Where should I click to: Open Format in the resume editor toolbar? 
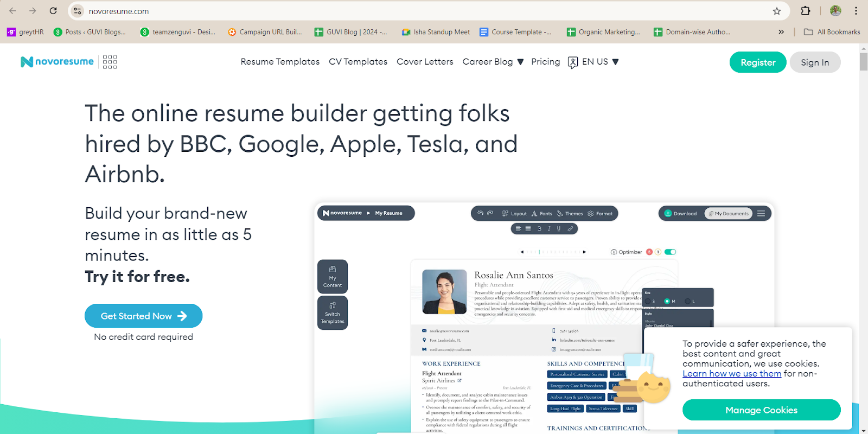[600, 213]
